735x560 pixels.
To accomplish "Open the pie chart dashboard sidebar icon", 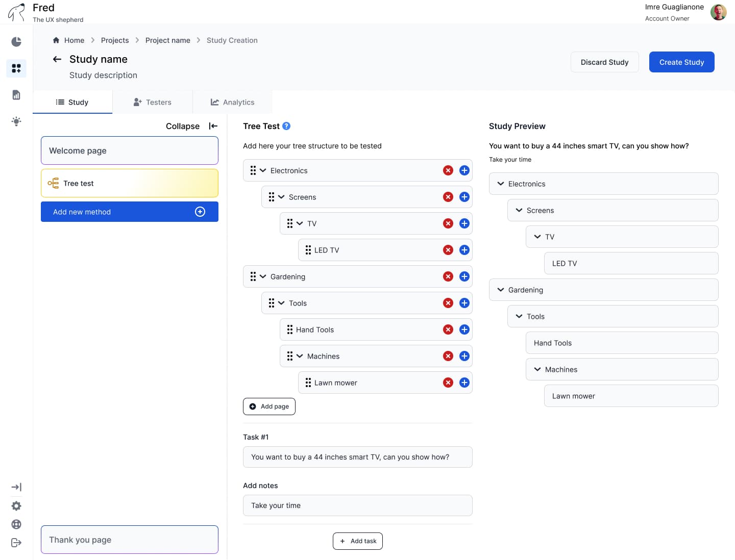I will 16,42.
